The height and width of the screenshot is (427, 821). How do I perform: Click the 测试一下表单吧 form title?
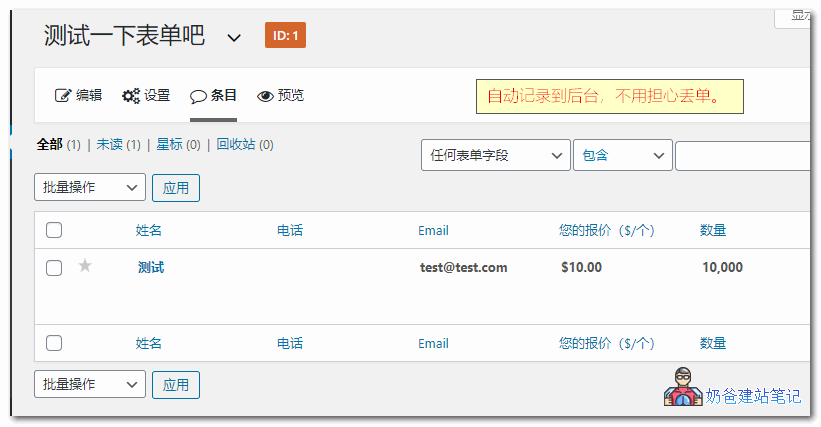[124, 36]
